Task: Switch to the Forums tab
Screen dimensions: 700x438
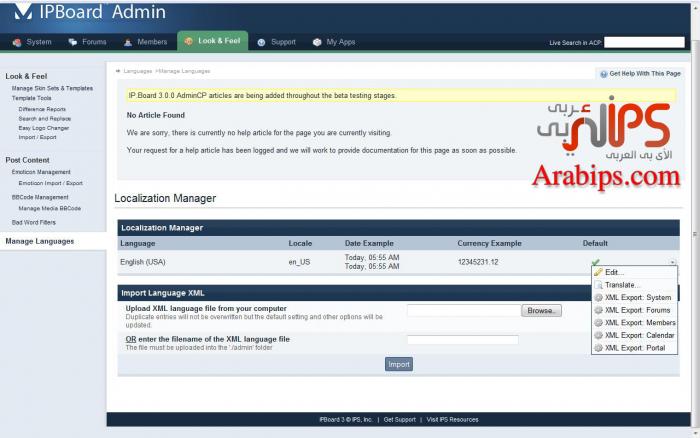Action: pos(87,42)
